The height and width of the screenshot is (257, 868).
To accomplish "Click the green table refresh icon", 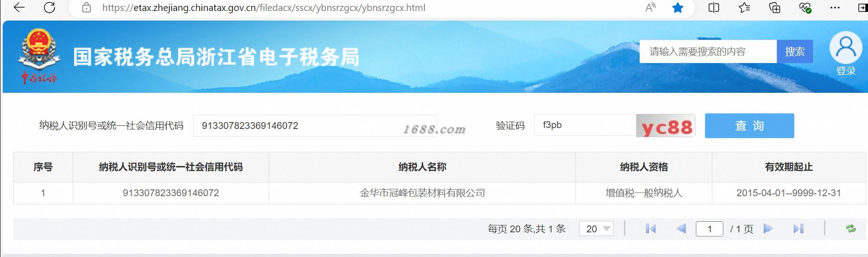I will click(851, 229).
